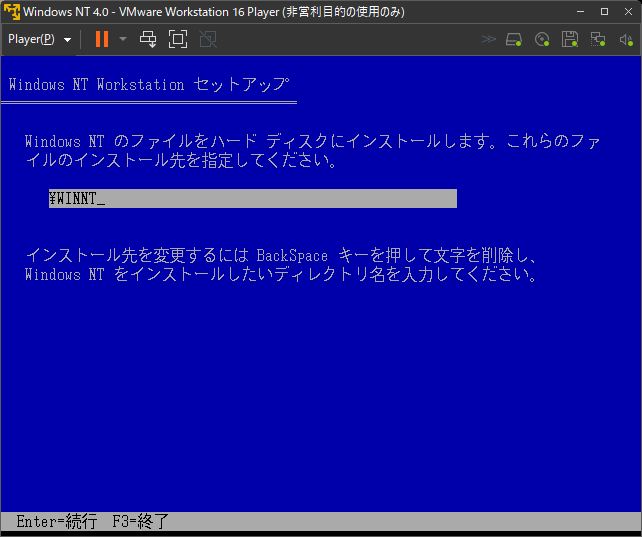Image resolution: width=642 pixels, height=537 pixels.
Task: Click the F3=終了 status bar text
Action: [140, 521]
